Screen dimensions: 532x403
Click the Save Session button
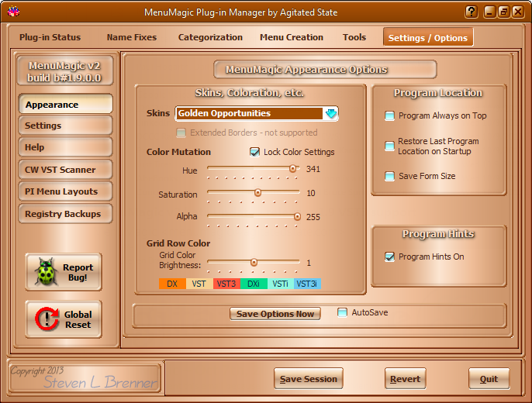pos(309,379)
